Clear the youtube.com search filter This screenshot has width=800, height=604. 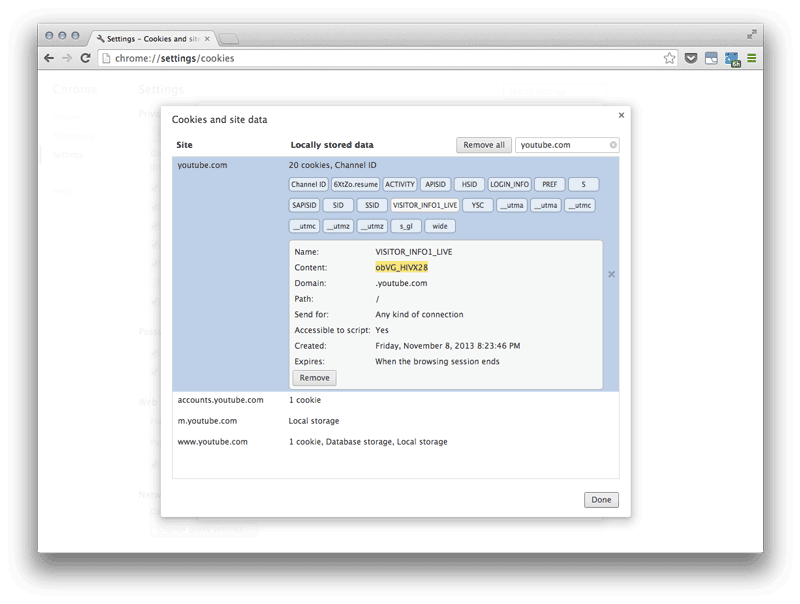coord(613,145)
